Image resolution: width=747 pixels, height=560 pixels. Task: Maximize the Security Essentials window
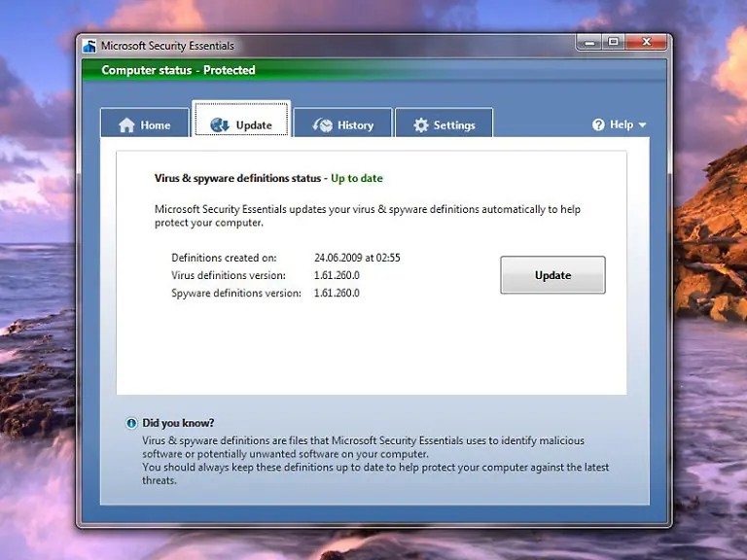(614, 42)
